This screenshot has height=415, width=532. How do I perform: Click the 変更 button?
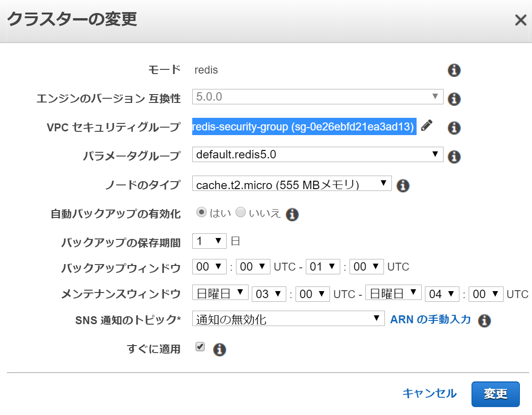495,394
